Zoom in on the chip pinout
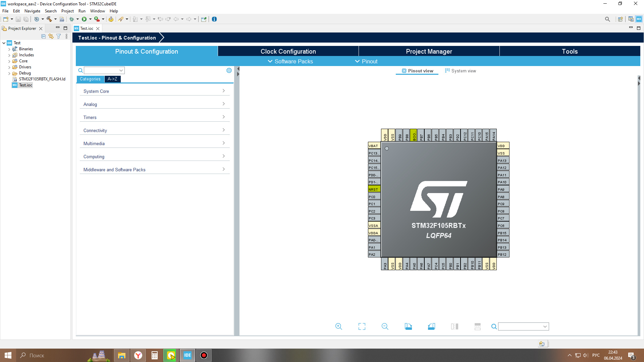The width and height of the screenshot is (644, 362). point(339,326)
